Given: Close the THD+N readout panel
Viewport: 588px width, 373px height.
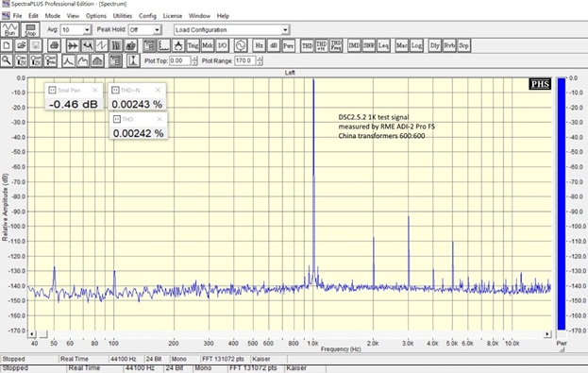Looking at the screenshot, I should coord(159,90).
